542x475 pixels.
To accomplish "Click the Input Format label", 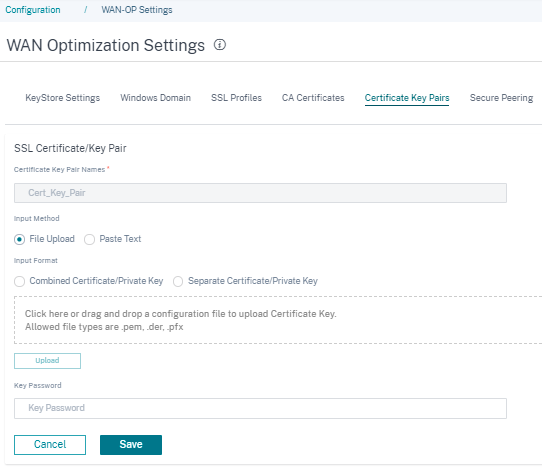I will coord(36,261).
